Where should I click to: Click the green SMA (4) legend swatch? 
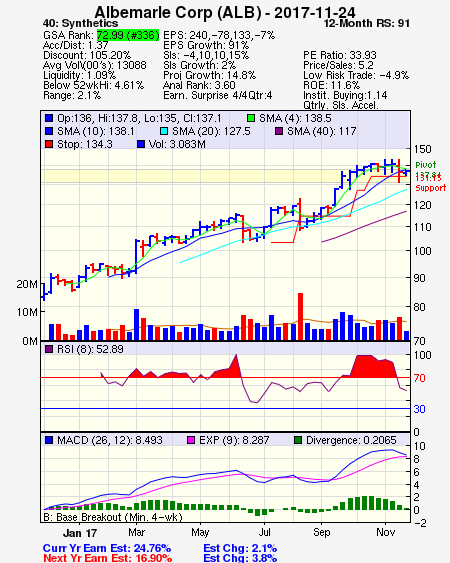(251, 118)
